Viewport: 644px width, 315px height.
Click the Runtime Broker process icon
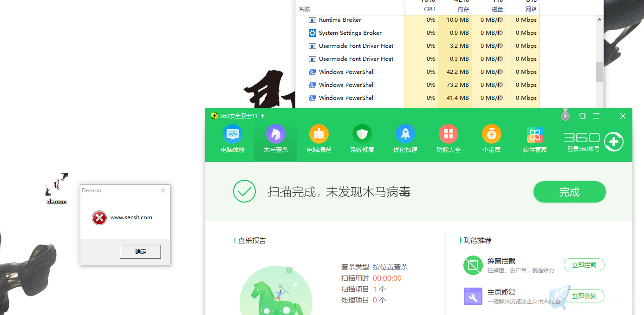(x=312, y=20)
